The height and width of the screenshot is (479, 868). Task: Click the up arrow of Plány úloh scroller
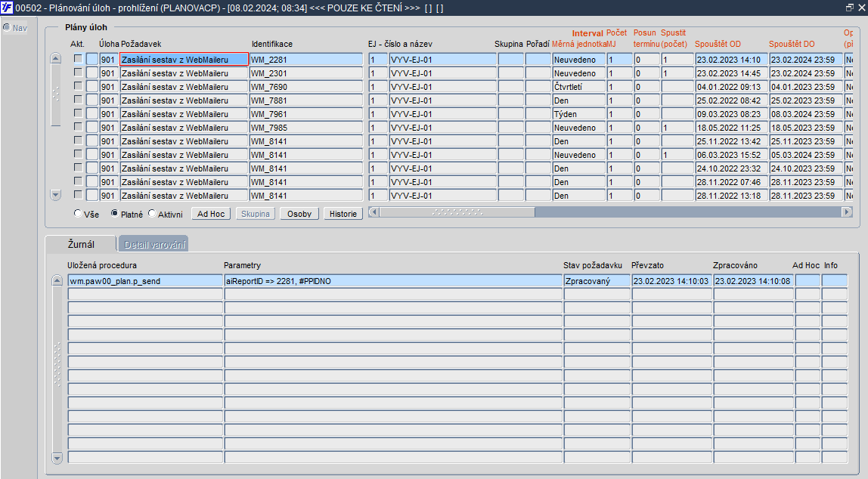tap(55, 58)
